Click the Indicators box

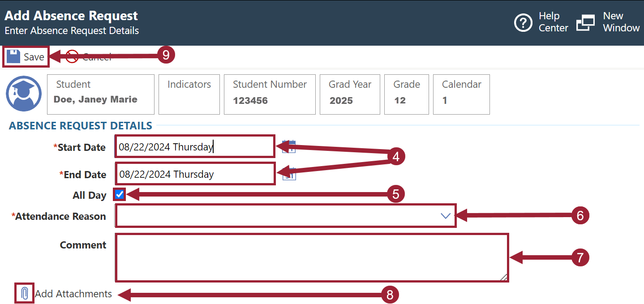coord(189,94)
